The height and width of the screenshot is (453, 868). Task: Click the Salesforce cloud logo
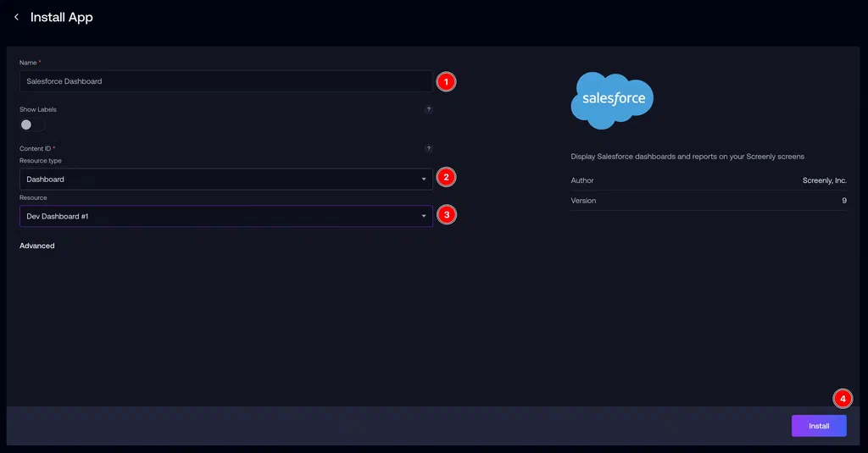[612, 100]
